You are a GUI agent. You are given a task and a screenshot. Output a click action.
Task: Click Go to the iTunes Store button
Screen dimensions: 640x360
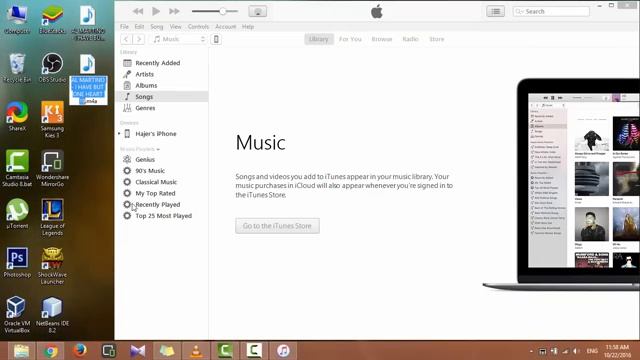pos(277,226)
